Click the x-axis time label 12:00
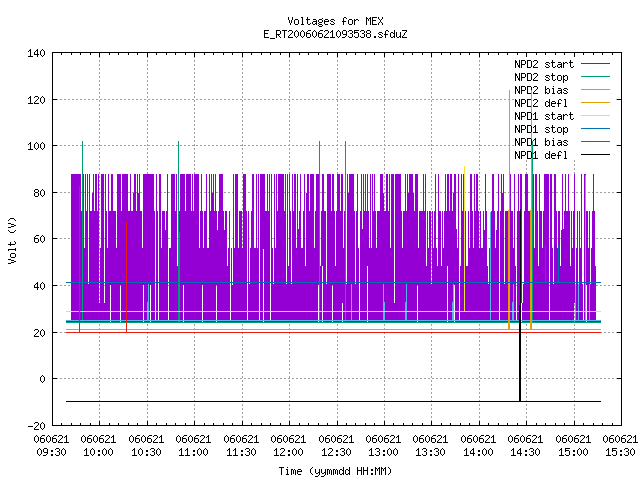Image resolution: width=640 pixels, height=480 pixels. [288, 453]
